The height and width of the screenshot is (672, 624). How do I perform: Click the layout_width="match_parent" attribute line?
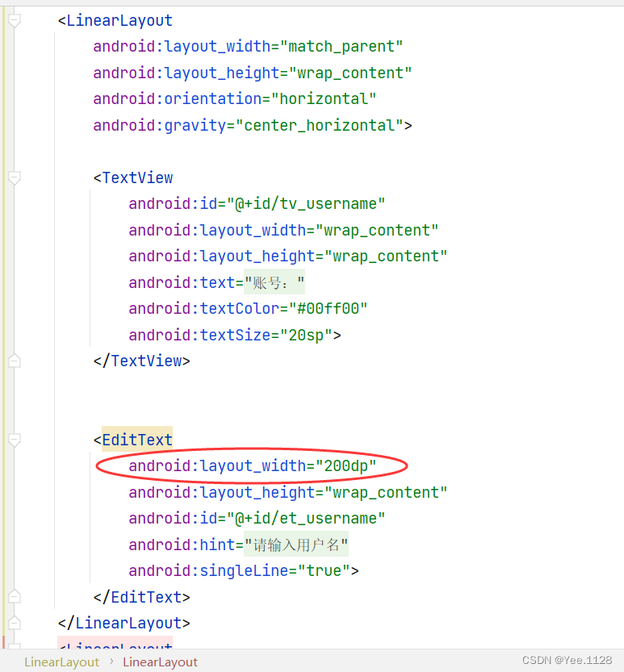coord(248,47)
